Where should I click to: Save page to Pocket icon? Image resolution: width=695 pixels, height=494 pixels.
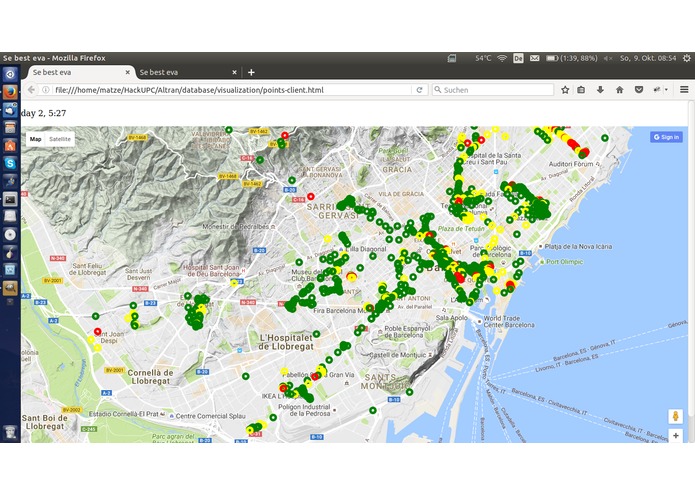point(639,90)
